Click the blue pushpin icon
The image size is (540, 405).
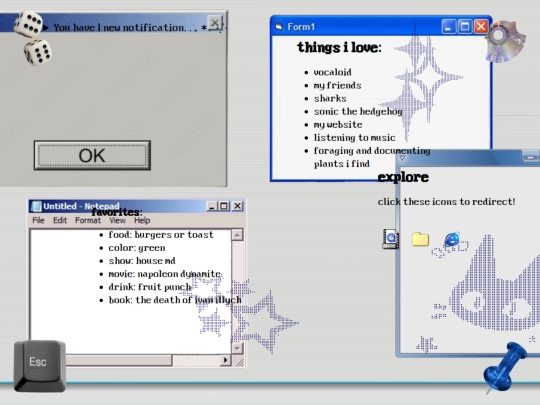504,367
